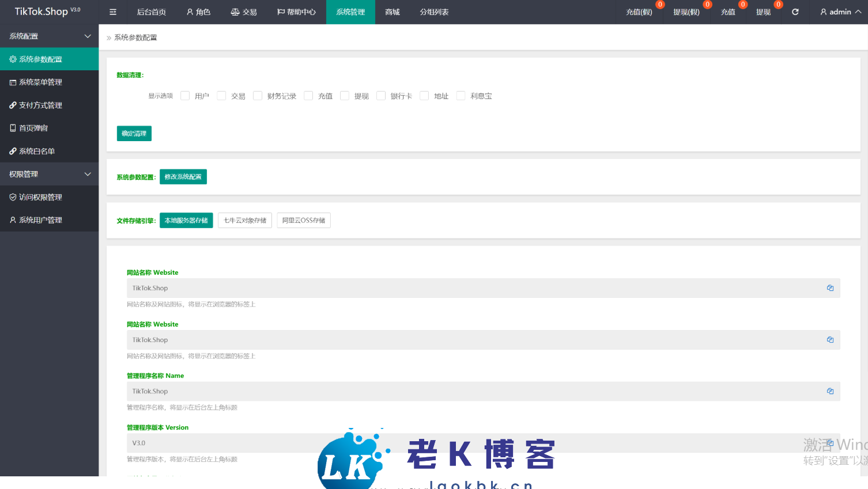This screenshot has width=868, height=489.
Task: Open 系统菜单管理 in sidebar
Action: point(40,82)
